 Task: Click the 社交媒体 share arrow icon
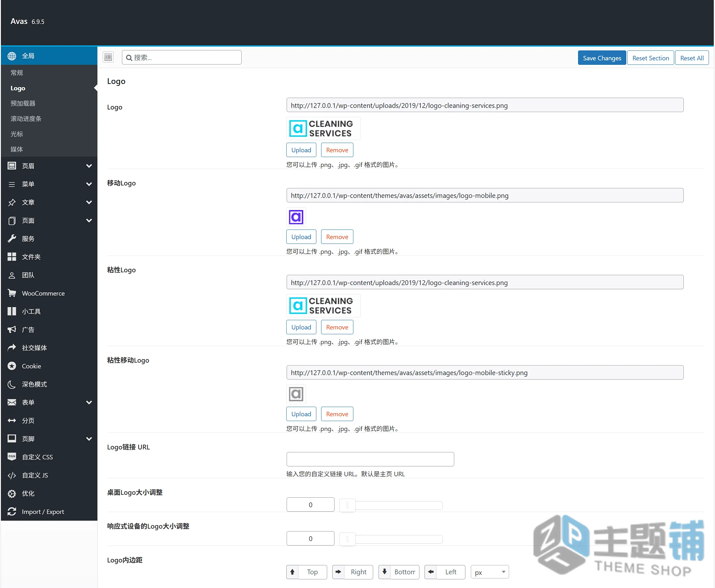[x=12, y=348]
